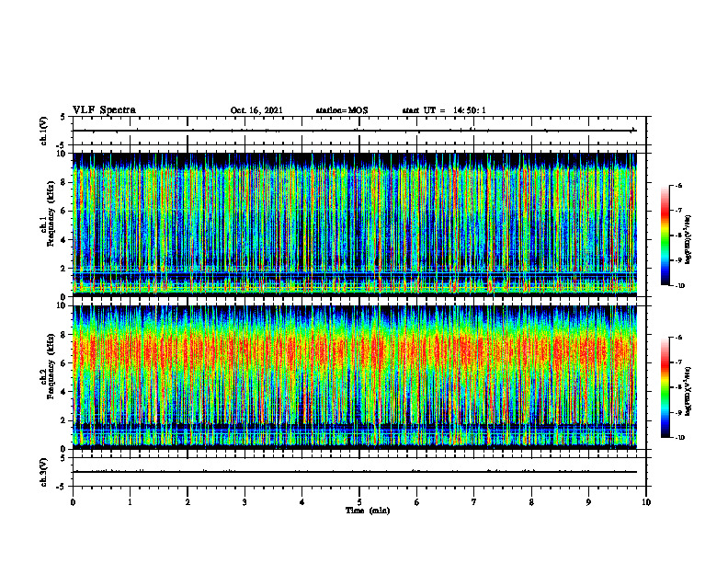Click the ch.1 colorbar "-6" tick value

click(x=678, y=185)
